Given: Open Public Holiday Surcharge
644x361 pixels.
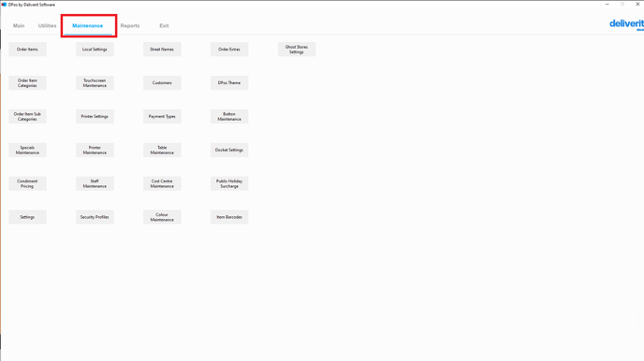Looking at the screenshot, I should coord(229,184).
